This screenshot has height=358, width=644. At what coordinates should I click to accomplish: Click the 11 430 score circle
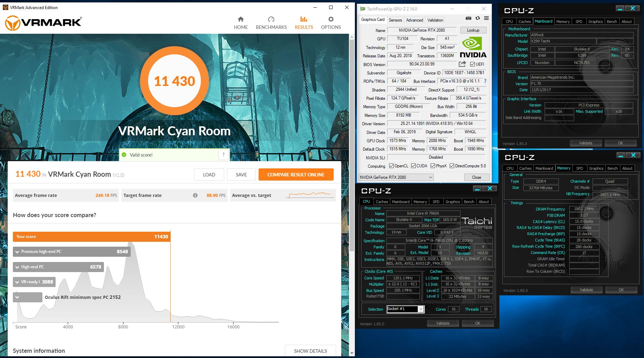(174, 81)
